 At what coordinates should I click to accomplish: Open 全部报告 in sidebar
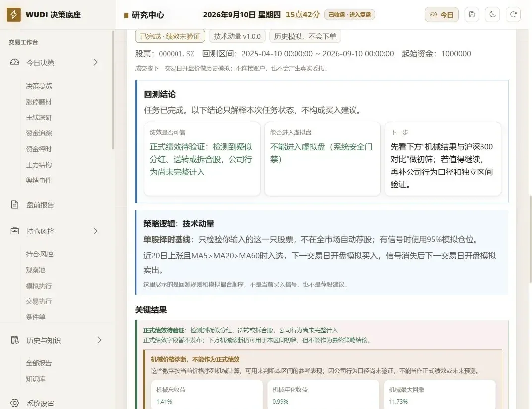tap(39, 363)
